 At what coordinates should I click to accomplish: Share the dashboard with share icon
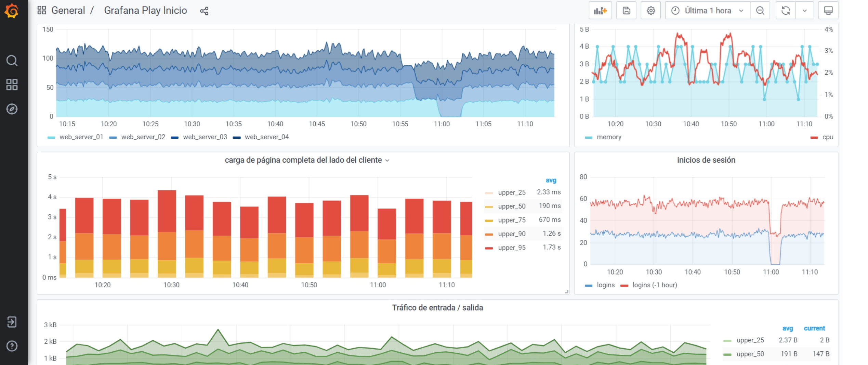tap(204, 11)
